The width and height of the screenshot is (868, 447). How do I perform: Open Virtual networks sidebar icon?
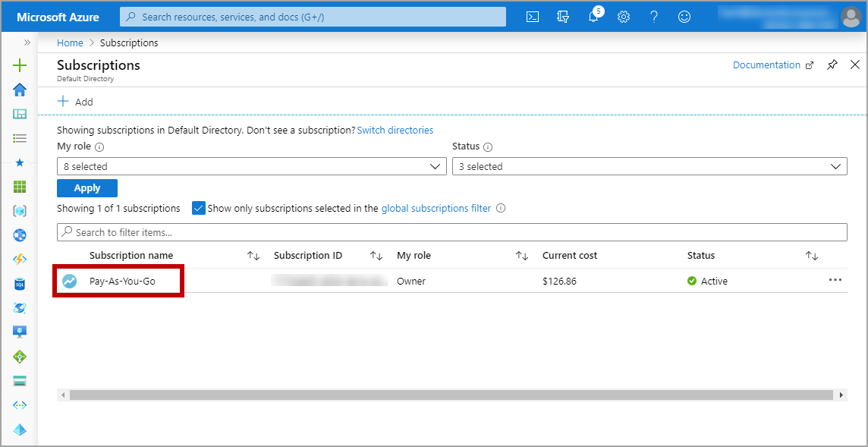(20, 405)
